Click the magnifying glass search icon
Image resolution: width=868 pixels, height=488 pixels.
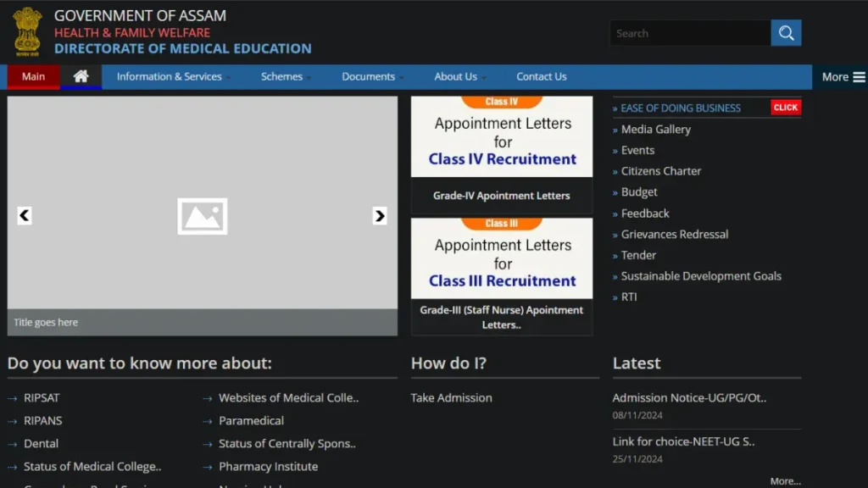click(786, 33)
